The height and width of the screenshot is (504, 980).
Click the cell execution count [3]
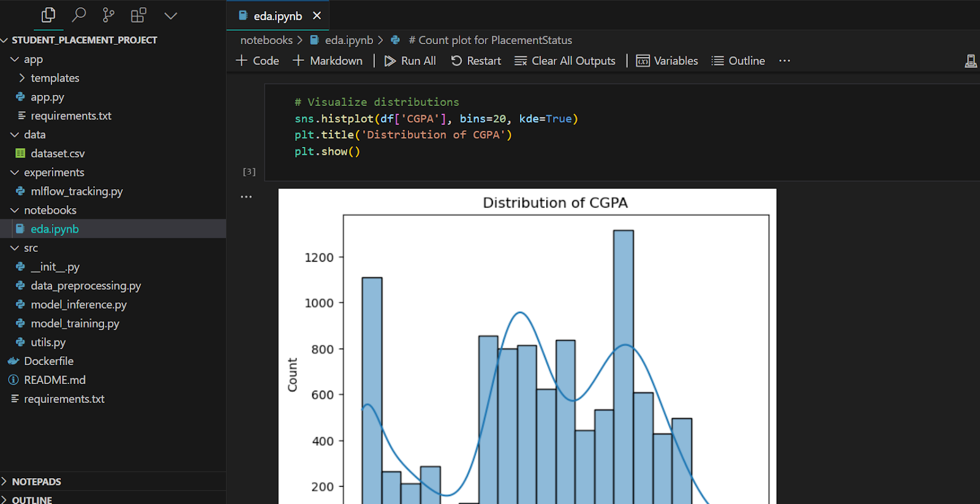tap(249, 172)
